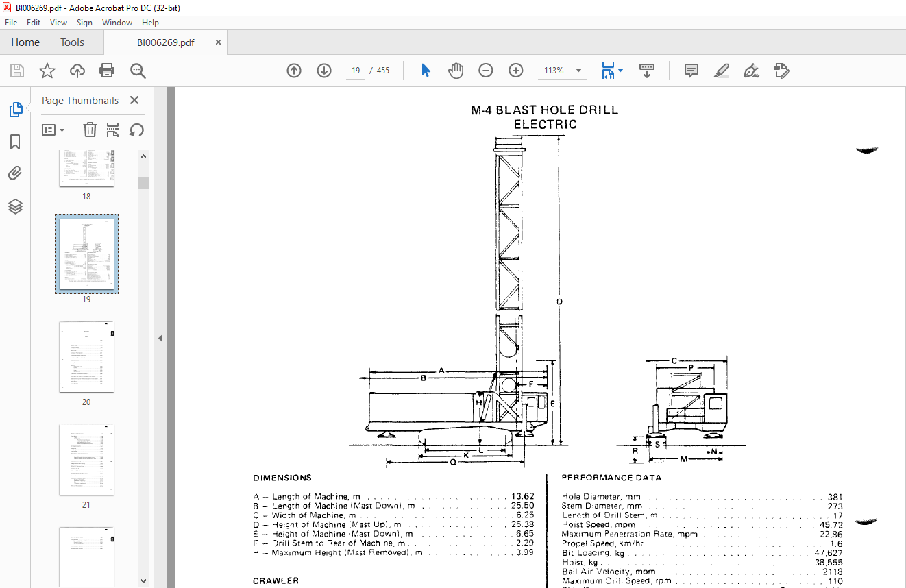
Task: Open fit page options dropdown arrow
Action: pyautogui.click(x=621, y=71)
